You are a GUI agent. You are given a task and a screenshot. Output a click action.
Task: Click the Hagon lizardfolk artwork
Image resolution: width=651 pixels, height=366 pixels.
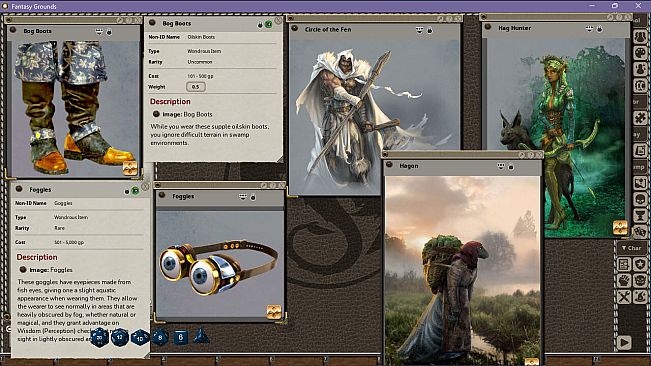tap(463, 270)
